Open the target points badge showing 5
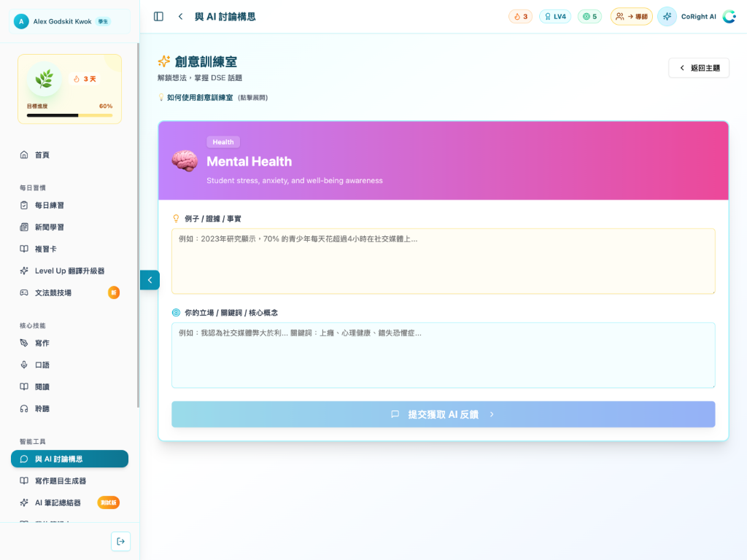The width and height of the screenshot is (747, 560). tap(589, 17)
